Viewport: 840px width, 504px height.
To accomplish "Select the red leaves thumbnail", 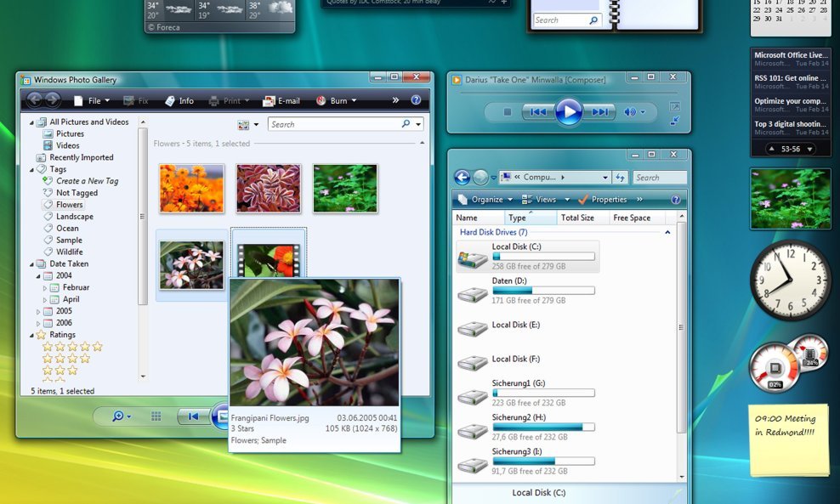I will click(x=269, y=188).
